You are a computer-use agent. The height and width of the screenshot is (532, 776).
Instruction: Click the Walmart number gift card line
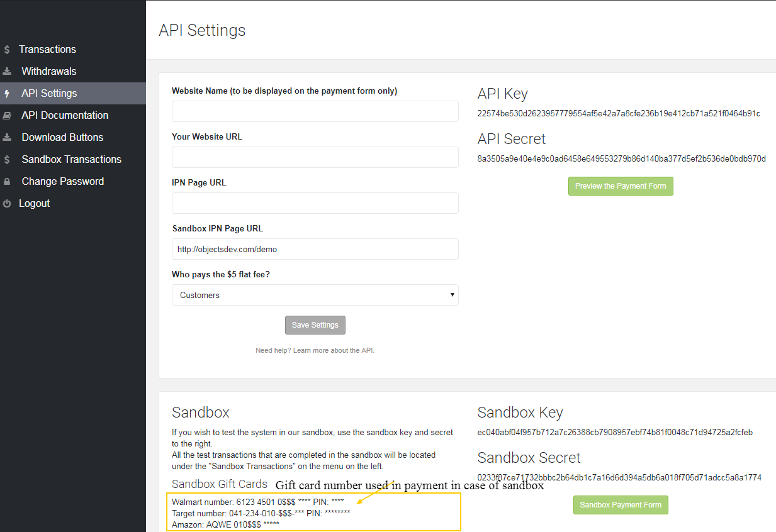(258, 502)
